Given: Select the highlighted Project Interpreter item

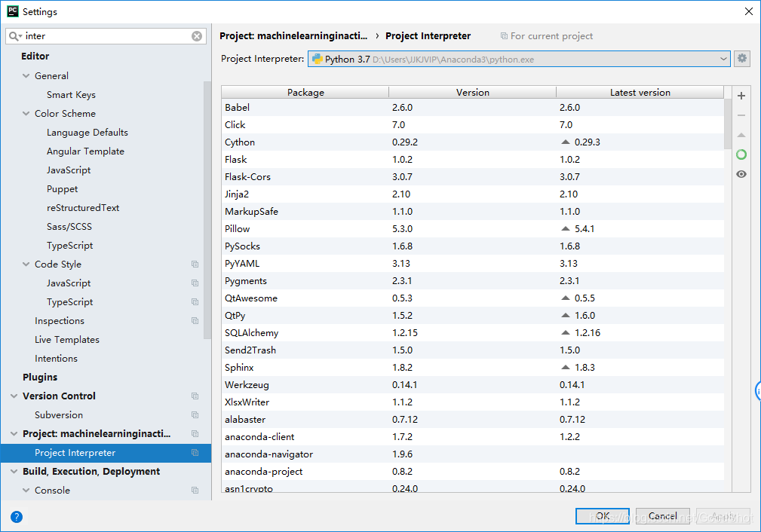Looking at the screenshot, I should point(106,452).
